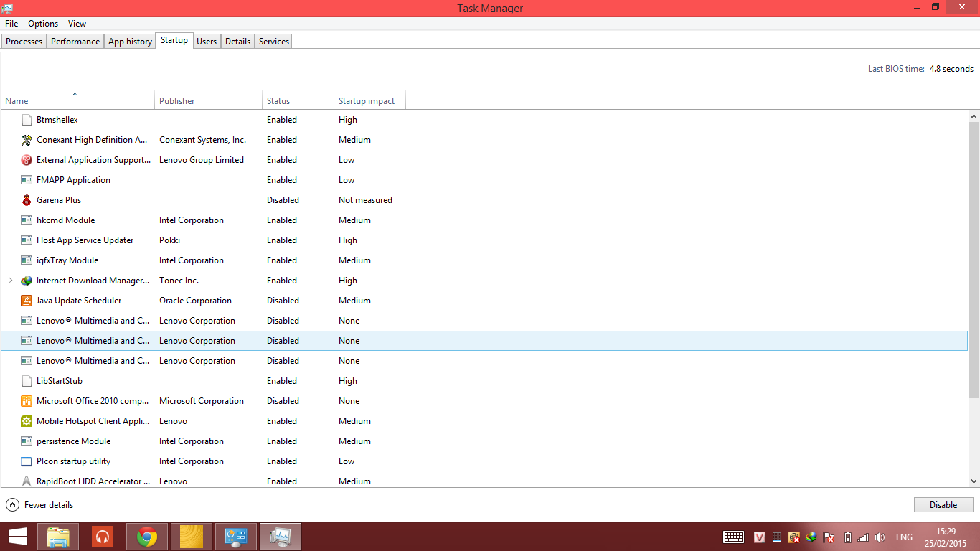Open the View menu

click(x=77, y=24)
